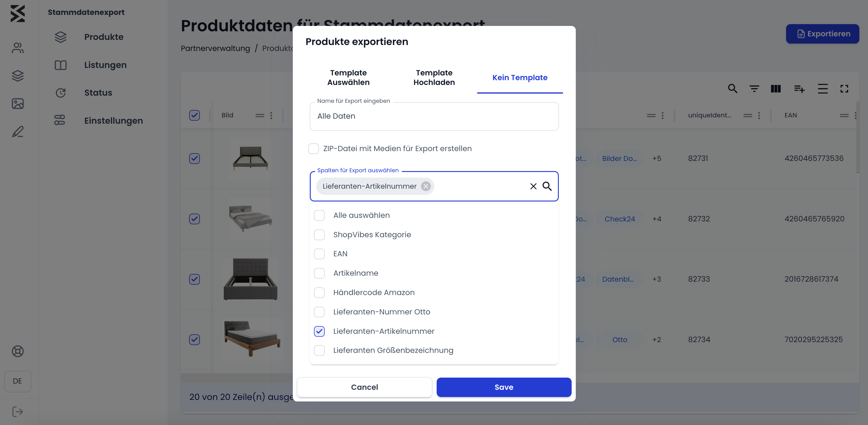Enable ZIP-Datei mit Medien checkbox
868x425 pixels.
point(313,149)
